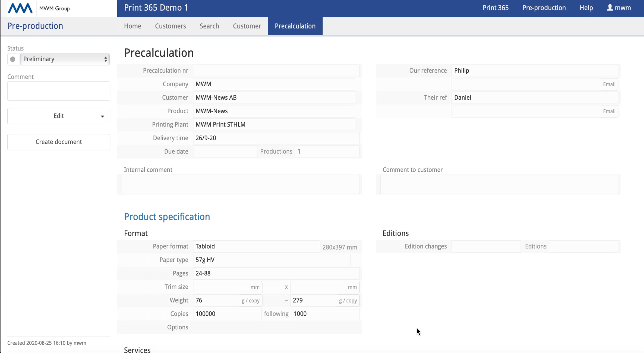
Task: Open the Print 365 top menu
Action: 495,8
